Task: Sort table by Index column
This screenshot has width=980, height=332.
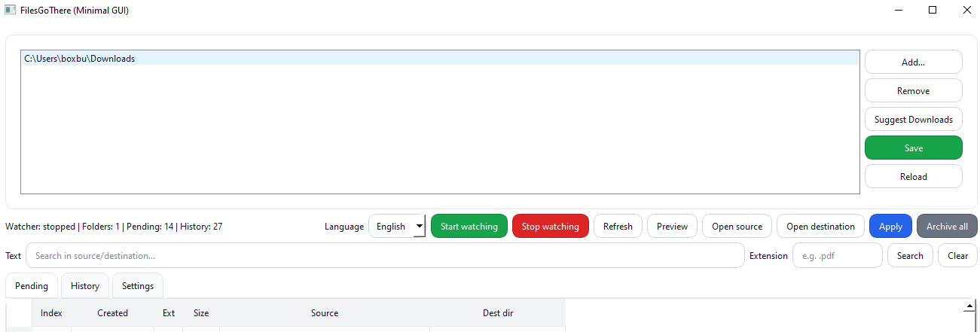Action: [x=51, y=312]
